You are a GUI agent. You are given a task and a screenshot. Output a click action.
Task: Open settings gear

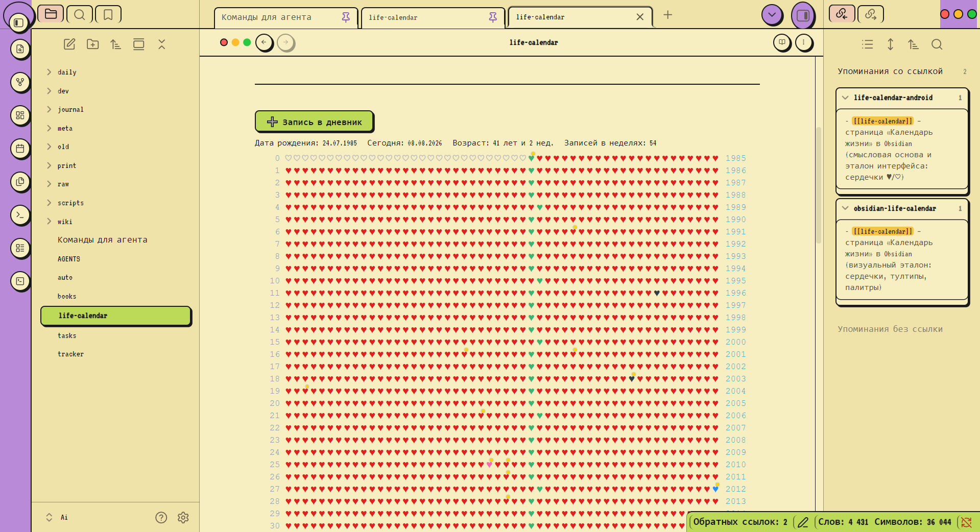pyautogui.click(x=183, y=518)
